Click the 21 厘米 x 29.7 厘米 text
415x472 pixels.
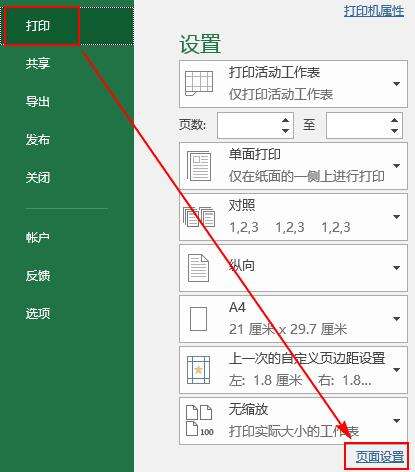(288, 329)
